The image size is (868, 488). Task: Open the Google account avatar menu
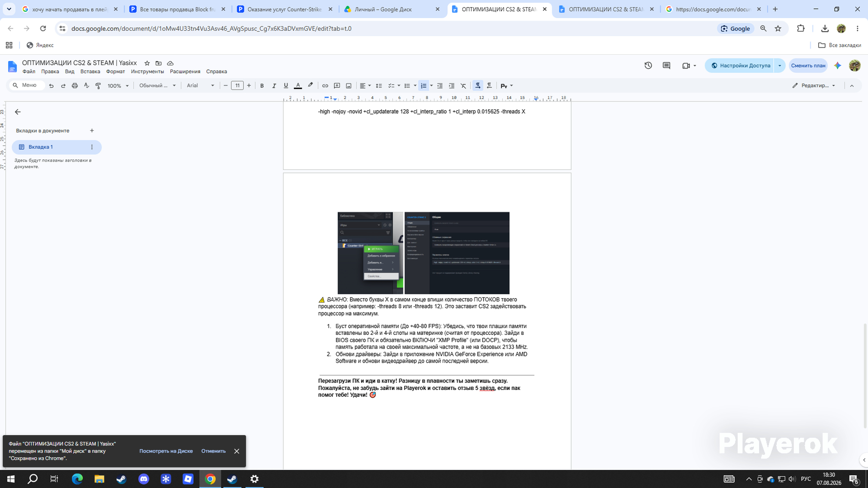[x=855, y=65]
